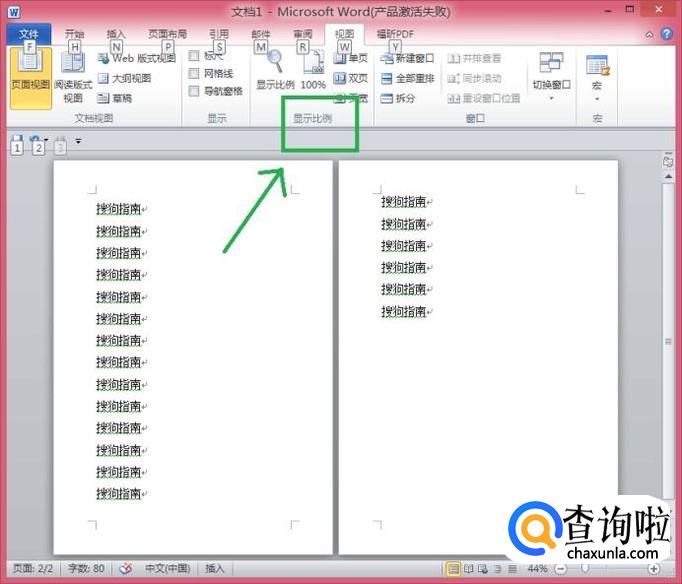The image size is (682, 584).
Task: Switch to Insert (插入) tab
Action: pyautogui.click(x=116, y=34)
